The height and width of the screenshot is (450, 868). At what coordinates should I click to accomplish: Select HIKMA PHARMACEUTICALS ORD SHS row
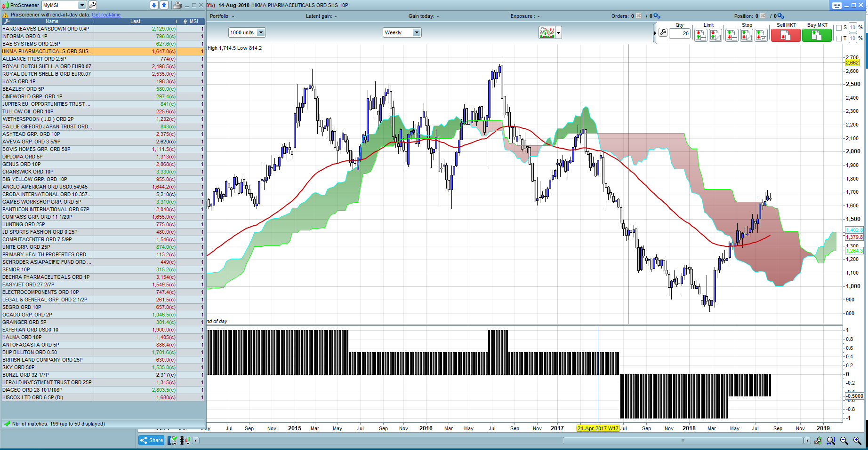103,51
